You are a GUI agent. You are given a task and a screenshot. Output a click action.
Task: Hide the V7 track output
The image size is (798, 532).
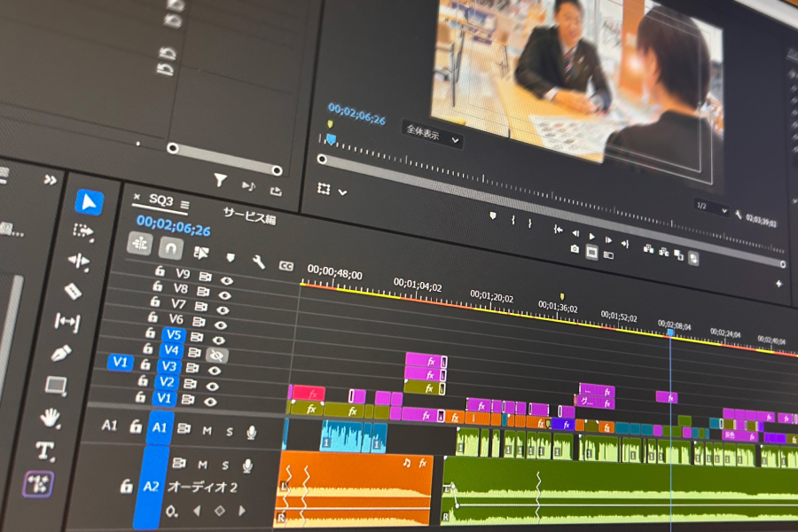tap(222, 310)
